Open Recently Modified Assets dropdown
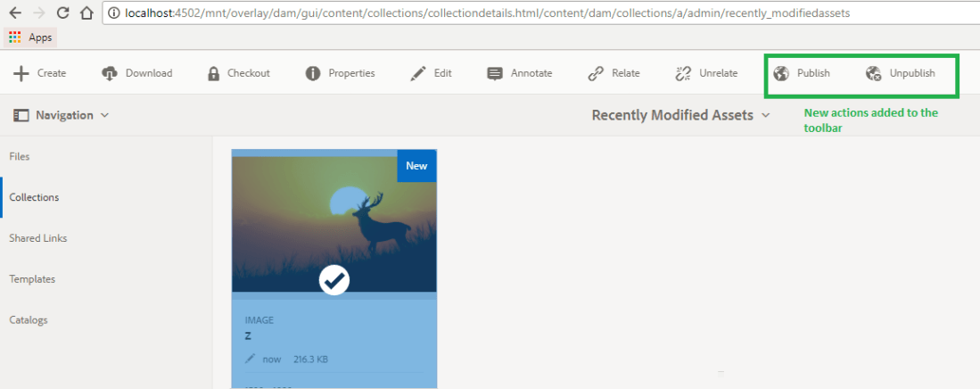Screen dimensions: 980x389 coord(681,115)
